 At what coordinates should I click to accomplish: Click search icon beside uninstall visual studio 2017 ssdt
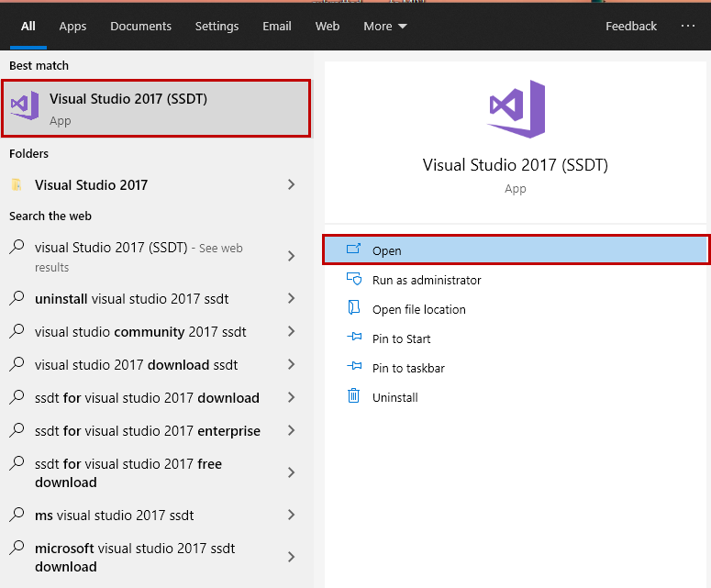(x=17, y=299)
